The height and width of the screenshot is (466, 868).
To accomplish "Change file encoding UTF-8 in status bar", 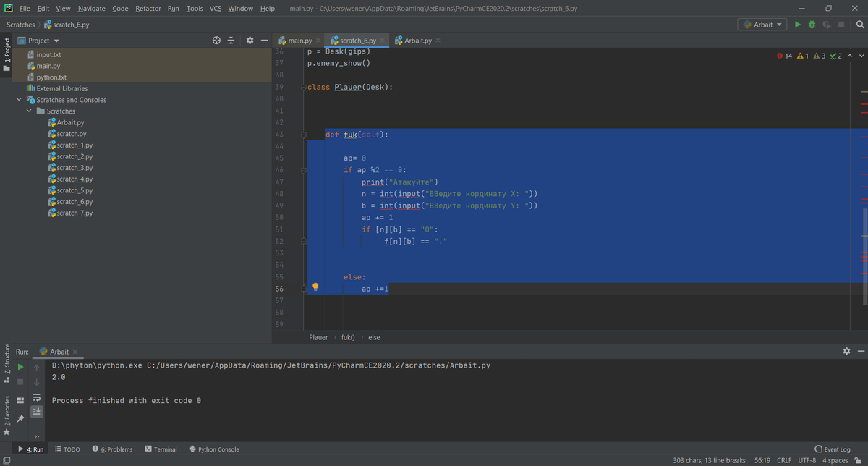I will click(x=807, y=460).
